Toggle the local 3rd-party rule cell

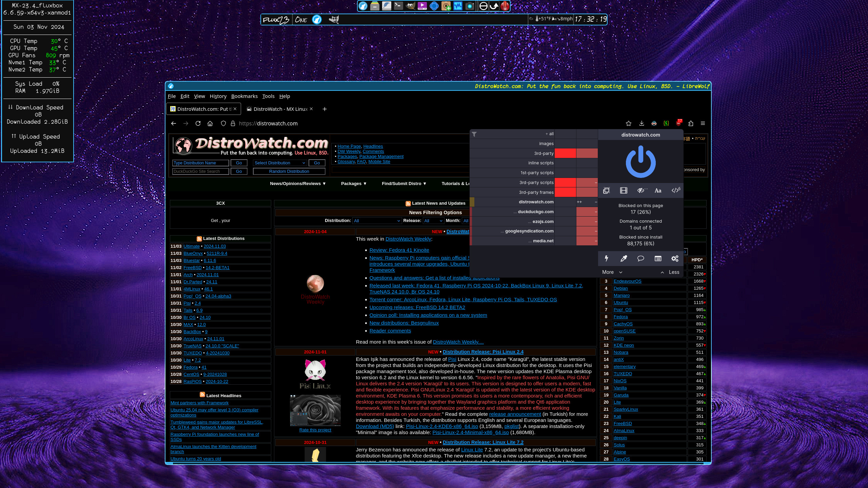tap(587, 153)
